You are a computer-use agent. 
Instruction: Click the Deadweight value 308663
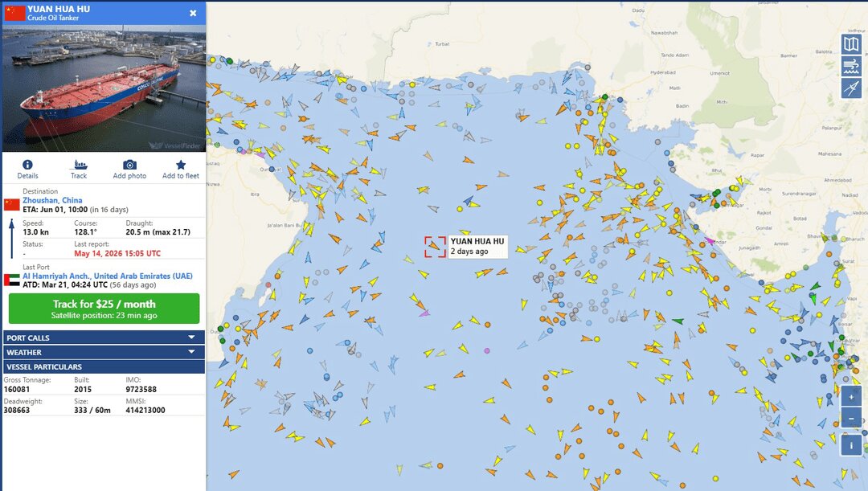17,410
